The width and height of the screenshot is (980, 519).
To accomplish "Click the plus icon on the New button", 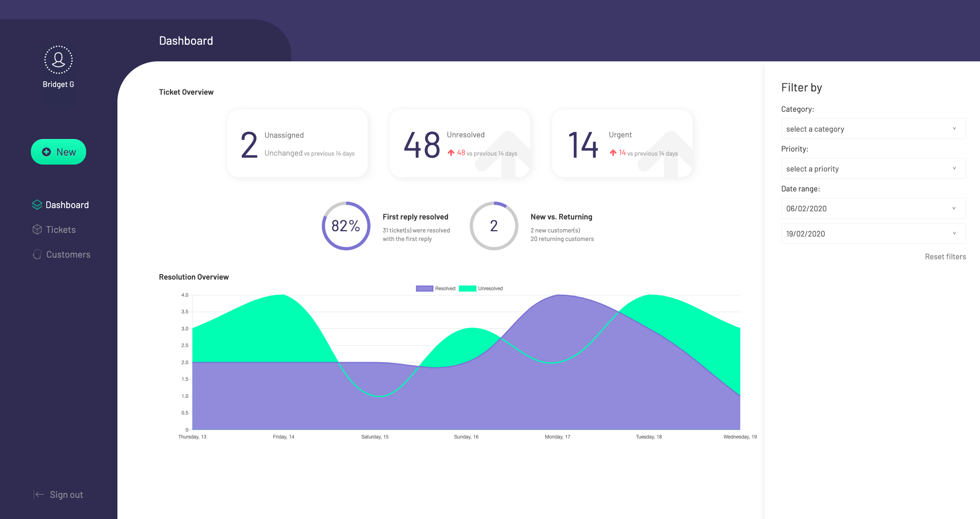I will pos(46,152).
